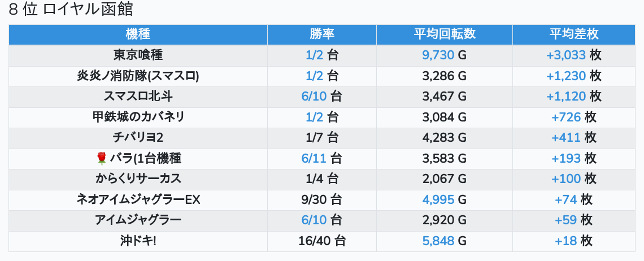Screen dimensions: 644x261
Task: Click the 6/11 台 win rate for バラ
Action: (x=322, y=158)
